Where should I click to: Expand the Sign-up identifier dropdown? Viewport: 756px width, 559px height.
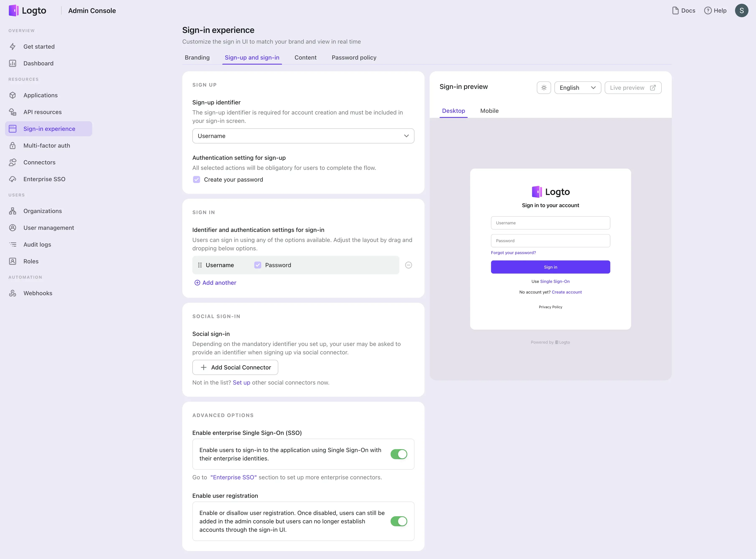click(303, 136)
